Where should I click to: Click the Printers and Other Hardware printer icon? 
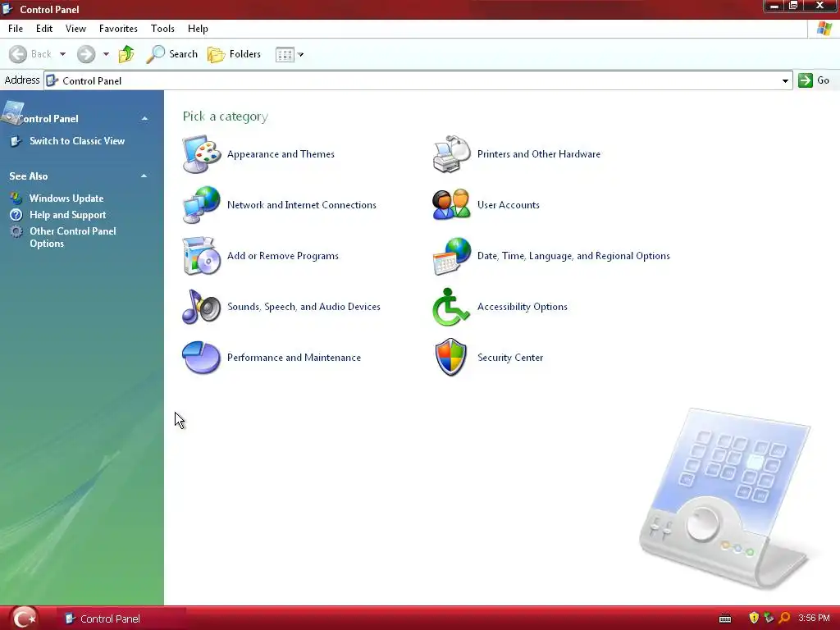pyautogui.click(x=452, y=154)
